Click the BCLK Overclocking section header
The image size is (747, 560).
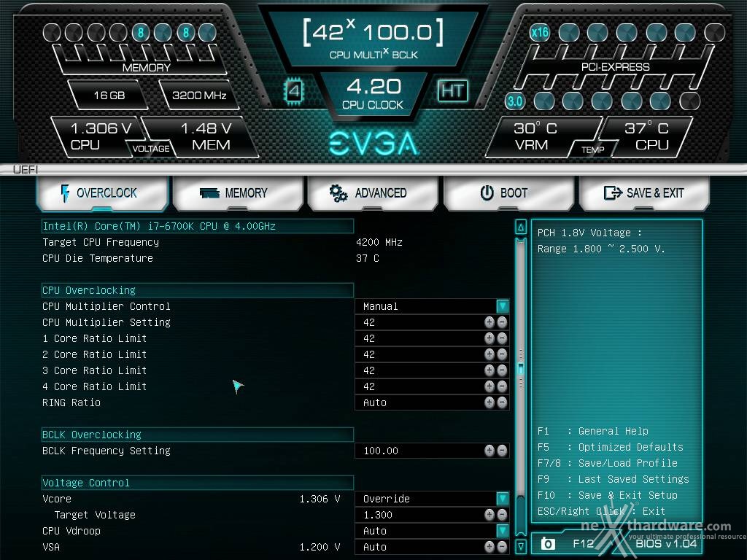(197, 435)
